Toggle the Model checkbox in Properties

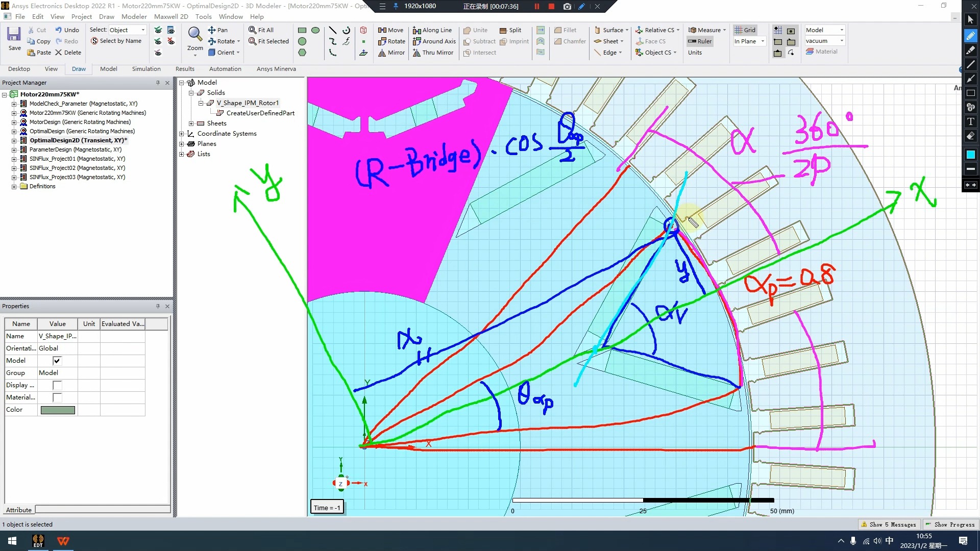pos(57,360)
